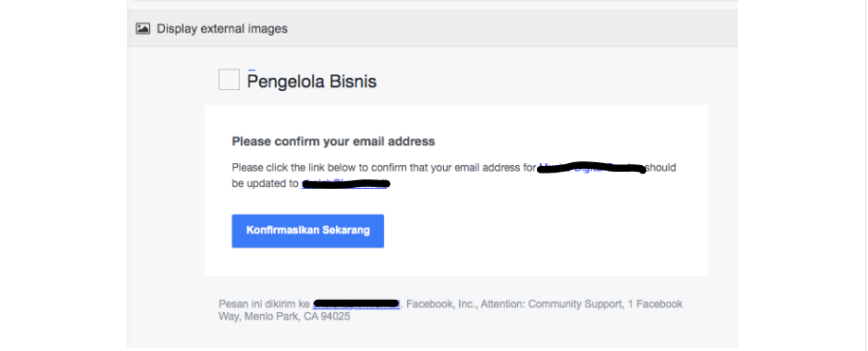This screenshot has height=351, width=868.
Task: Click the white strip above the external images bar
Action: pyautogui.click(x=435, y=5)
